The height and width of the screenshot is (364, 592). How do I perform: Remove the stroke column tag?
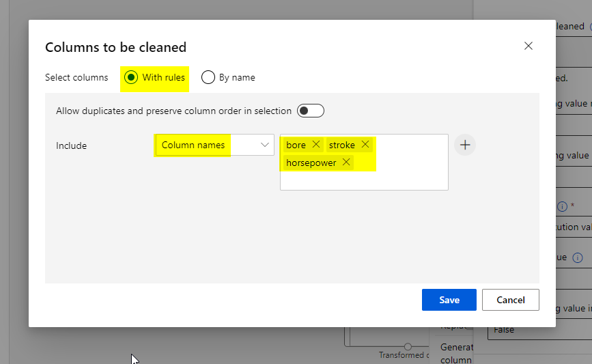365,145
